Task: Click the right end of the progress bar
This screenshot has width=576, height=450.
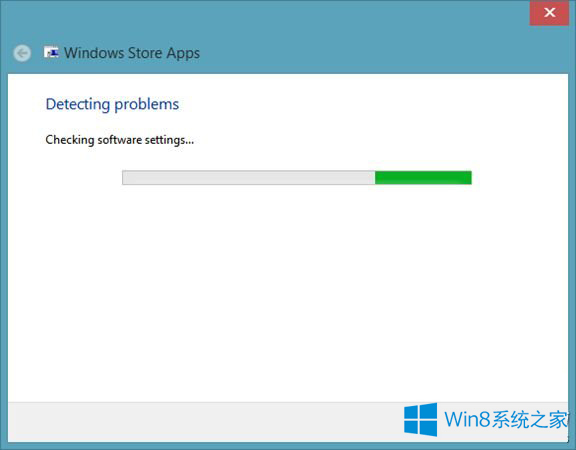Action: click(x=468, y=178)
